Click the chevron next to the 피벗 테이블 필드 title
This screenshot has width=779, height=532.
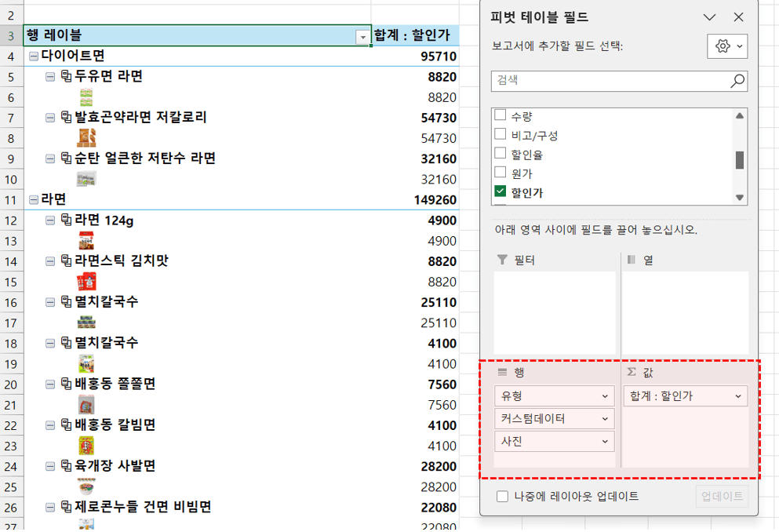coord(709,17)
